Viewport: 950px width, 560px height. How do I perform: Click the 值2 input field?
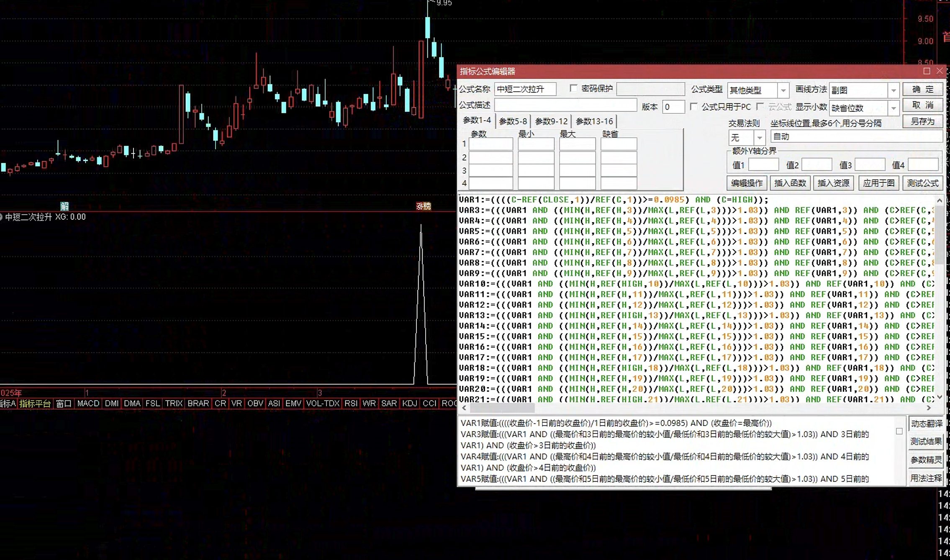click(816, 164)
